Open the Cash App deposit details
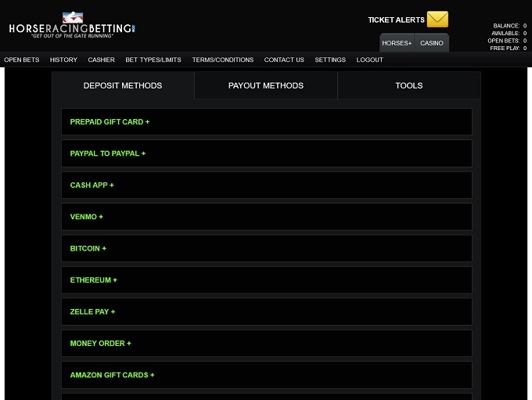The image size is (532, 400). pyautogui.click(x=92, y=186)
